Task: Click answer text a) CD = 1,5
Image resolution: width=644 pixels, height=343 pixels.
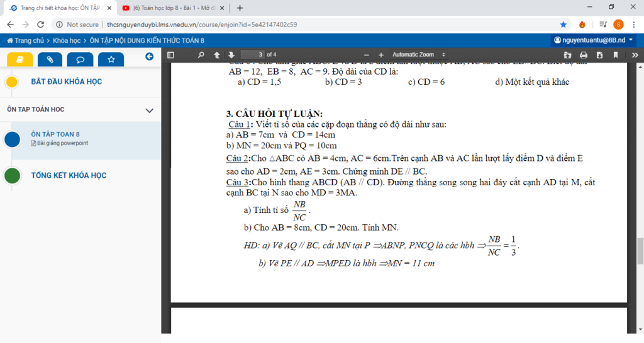Action: (x=260, y=82)
